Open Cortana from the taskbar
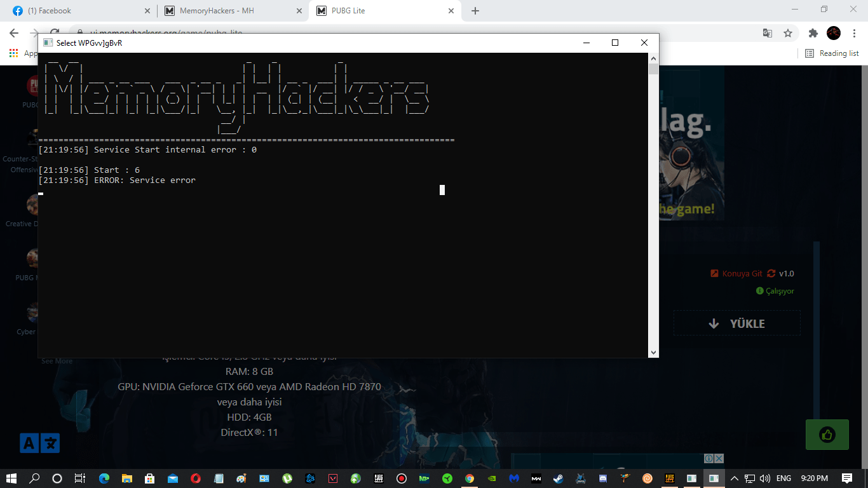 [x=57, y=478]
